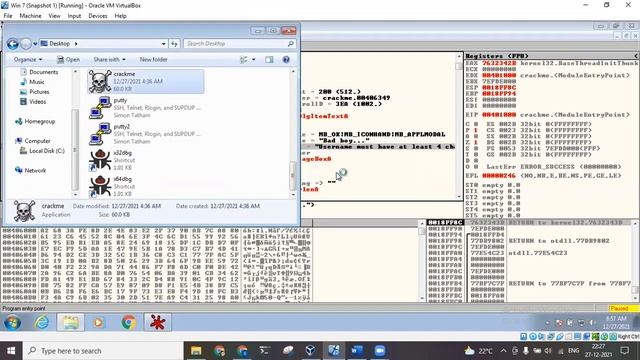Click the Open button in Explorer toolbar

68,60
